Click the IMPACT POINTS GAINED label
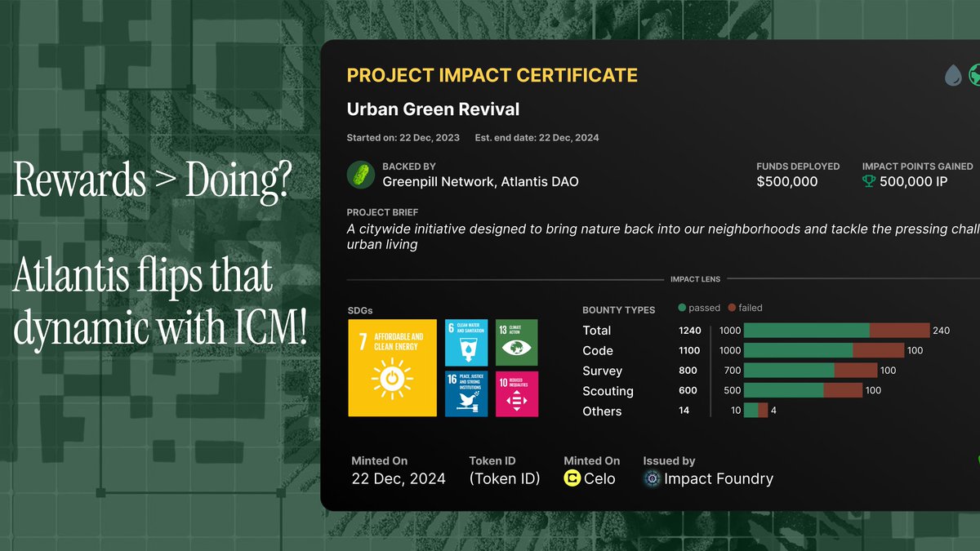Image resolution: width=980 pixels, height=551 pixels. tap(918, 167)
